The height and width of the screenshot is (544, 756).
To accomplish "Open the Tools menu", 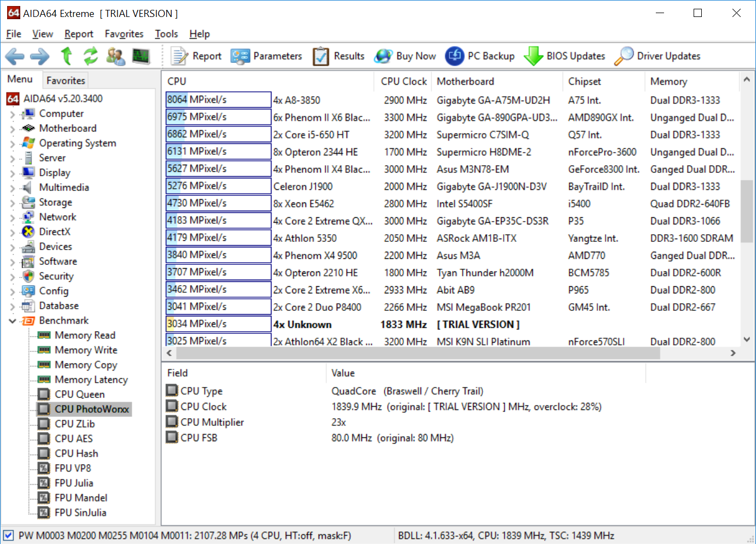I will pos(166,34).
